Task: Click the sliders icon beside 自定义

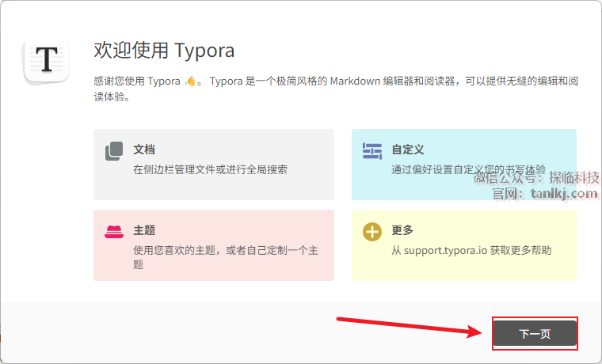Action: [372, 151]
